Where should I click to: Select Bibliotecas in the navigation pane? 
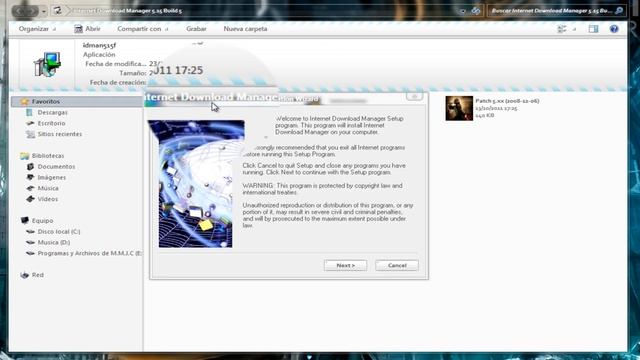[48, 156]
